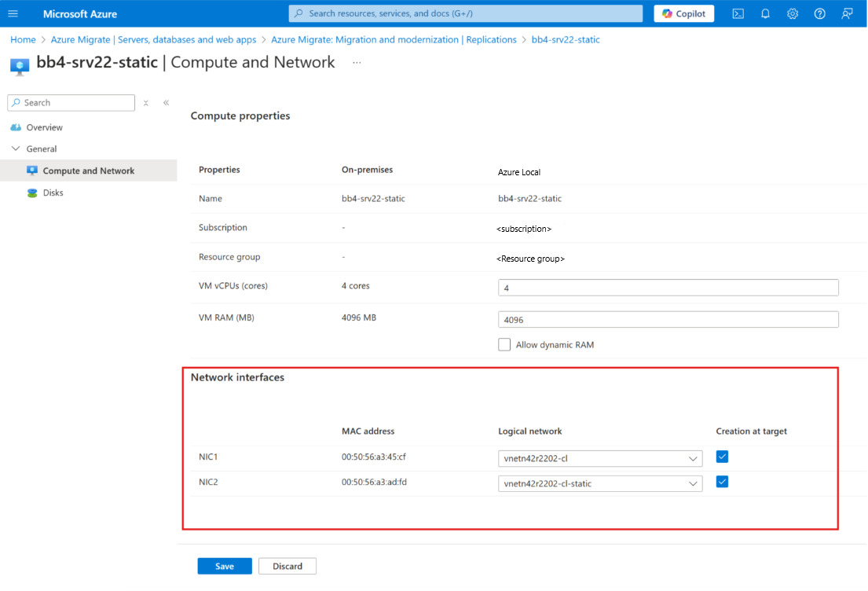Screen dimensions: 868x591
Task: Open the help question mark icon
Action: click(819, 14)
